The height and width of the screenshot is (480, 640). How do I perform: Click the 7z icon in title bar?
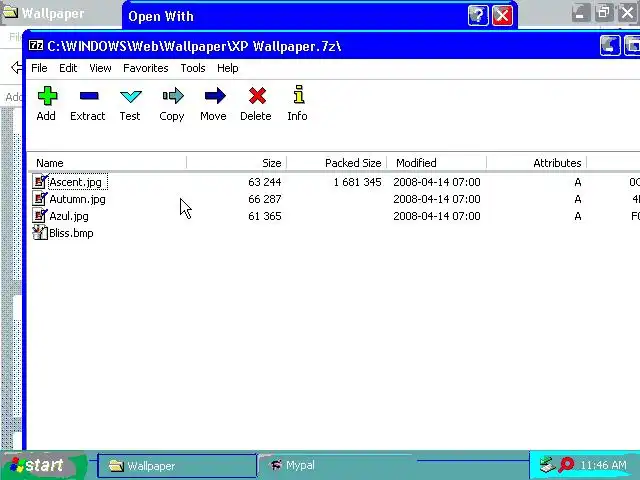point(36,45)
